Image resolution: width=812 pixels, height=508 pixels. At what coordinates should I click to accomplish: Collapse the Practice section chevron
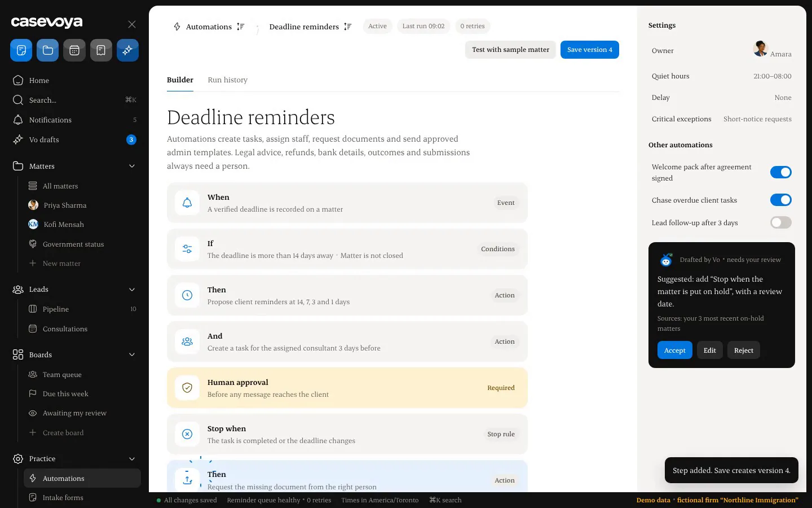(x=132, y=459)
